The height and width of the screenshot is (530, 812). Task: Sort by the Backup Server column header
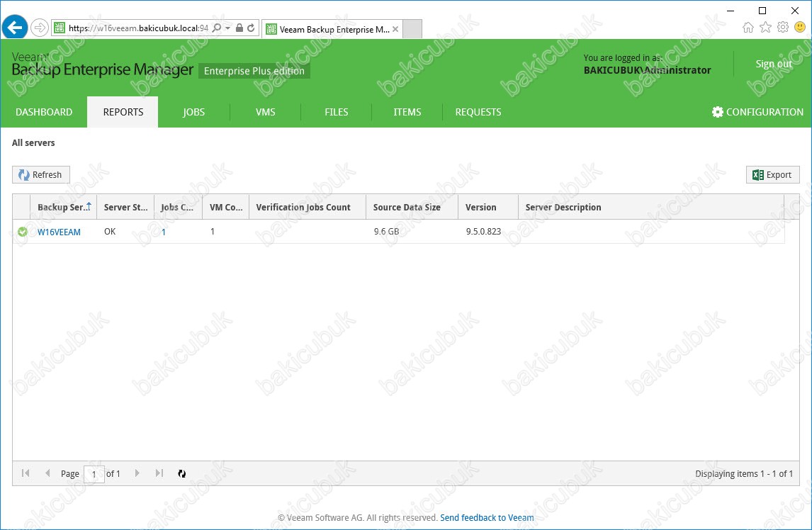click(64, 207)
